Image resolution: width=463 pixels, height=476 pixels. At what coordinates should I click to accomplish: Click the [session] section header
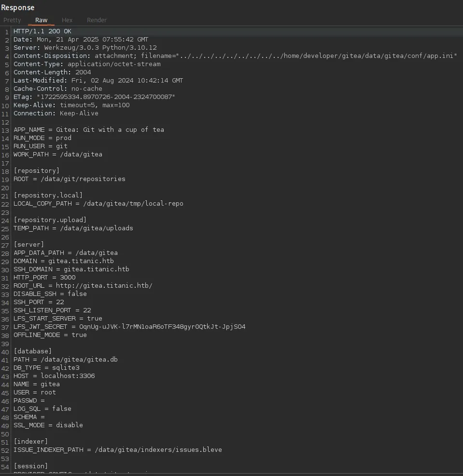(x=30, y=466)
